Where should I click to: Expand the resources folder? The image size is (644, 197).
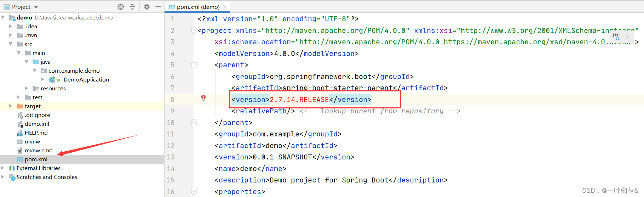(27, 88)
